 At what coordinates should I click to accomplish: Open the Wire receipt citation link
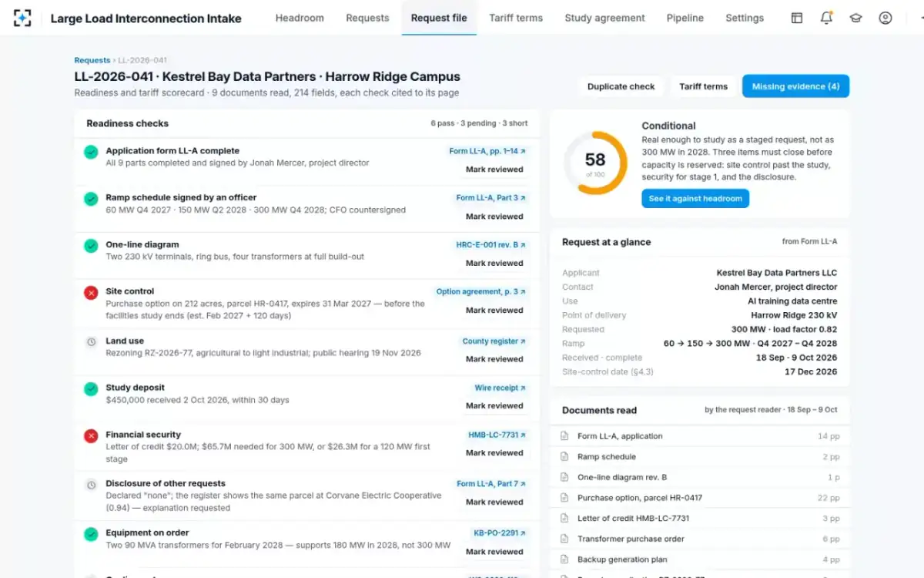pos(500,388)
